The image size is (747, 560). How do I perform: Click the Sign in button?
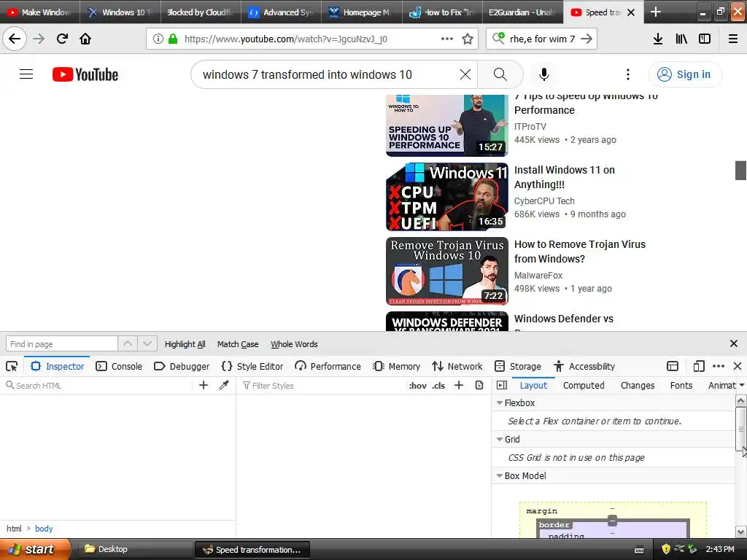685,74
